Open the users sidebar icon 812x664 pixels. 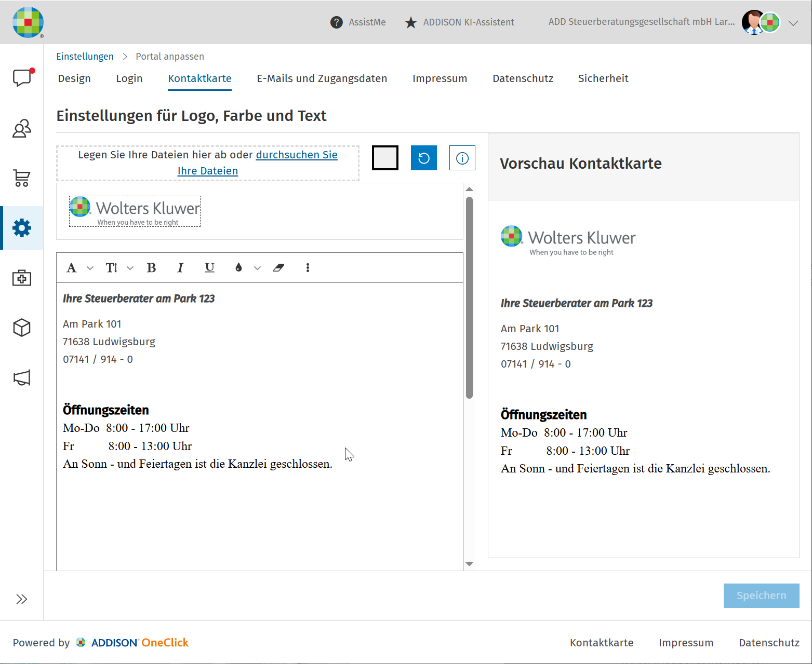click(22, 128)
